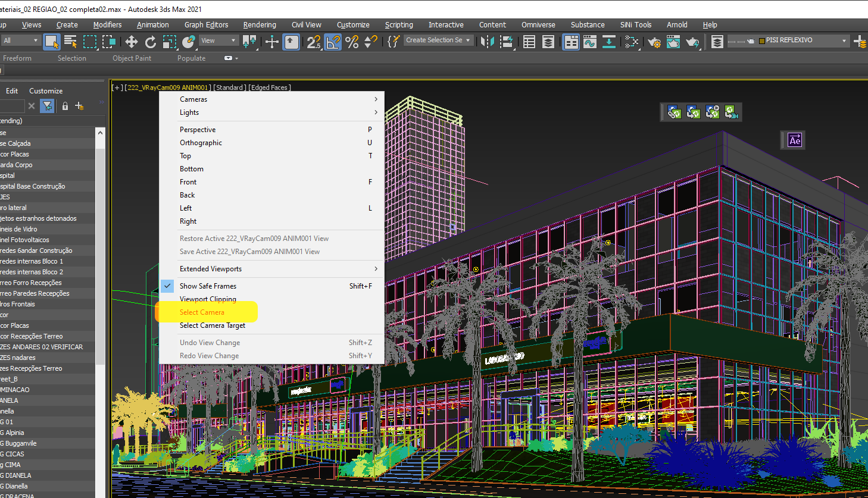Open the Rendering menu
Viewport: 868px width, 498px height.
point(260,24)
